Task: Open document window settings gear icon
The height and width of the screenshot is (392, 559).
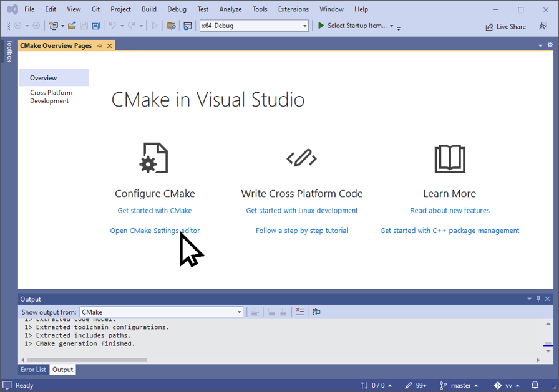Action: 550,45
